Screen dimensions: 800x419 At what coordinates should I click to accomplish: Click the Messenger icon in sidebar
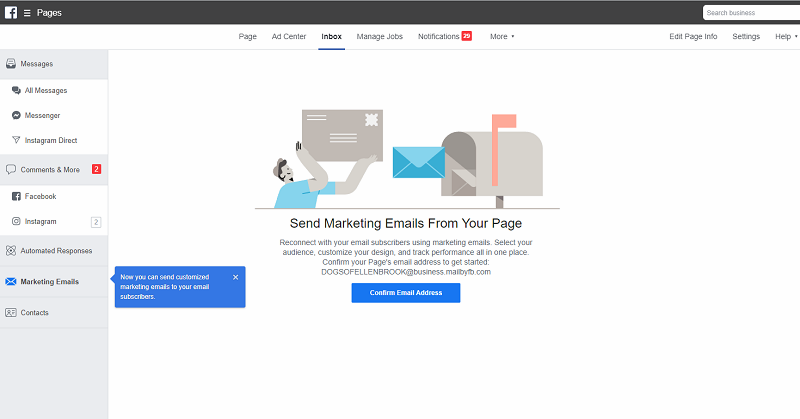[x=16, y=115]
